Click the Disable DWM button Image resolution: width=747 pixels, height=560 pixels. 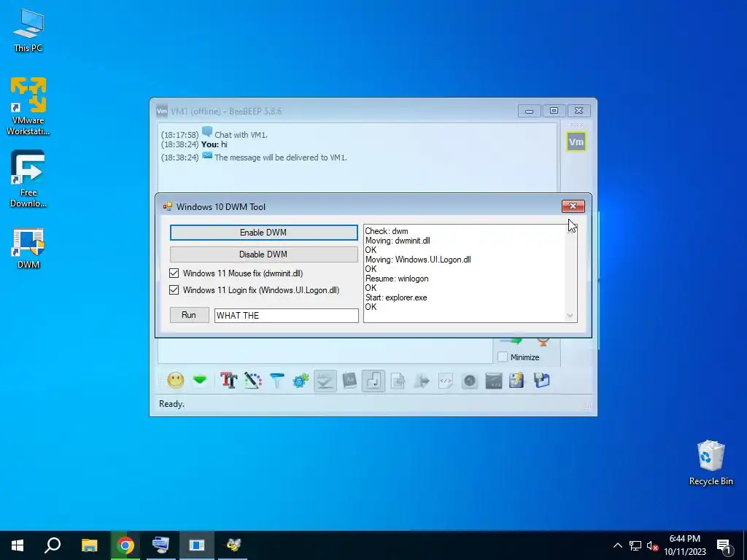[x=263, y=254]
